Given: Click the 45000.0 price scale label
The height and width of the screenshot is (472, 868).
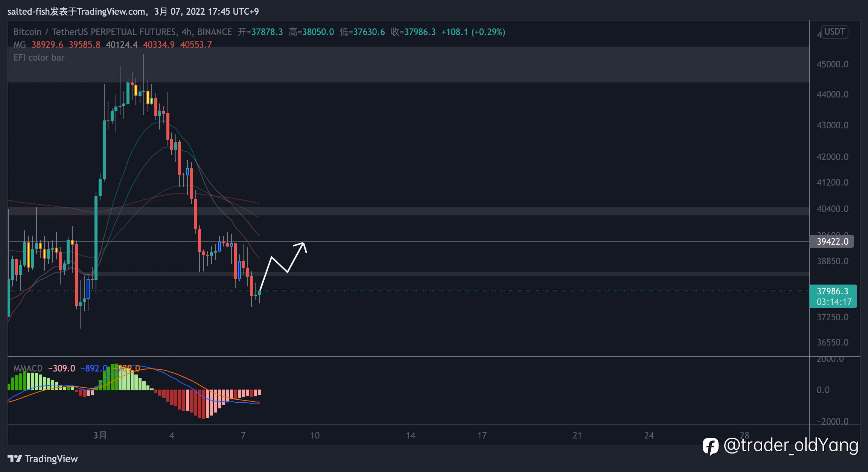Looking at the screenshot, I should point(832,64).
